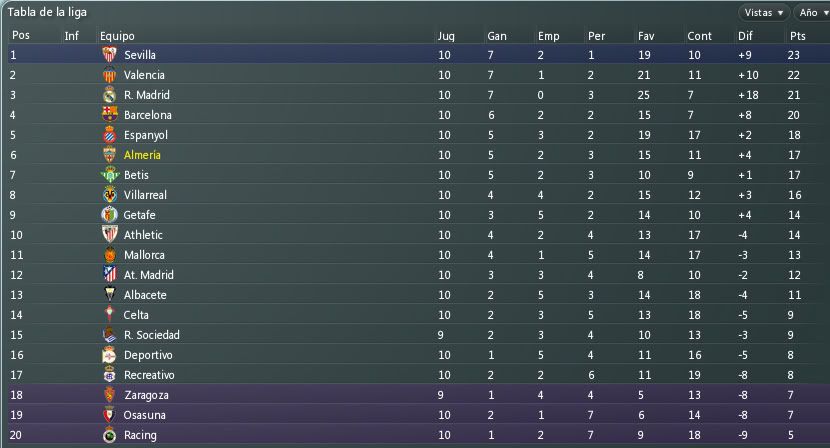The height and width of the screenshot is (448, 830).
Task: Click the Valencia club badge
Action: coord(110,75)
